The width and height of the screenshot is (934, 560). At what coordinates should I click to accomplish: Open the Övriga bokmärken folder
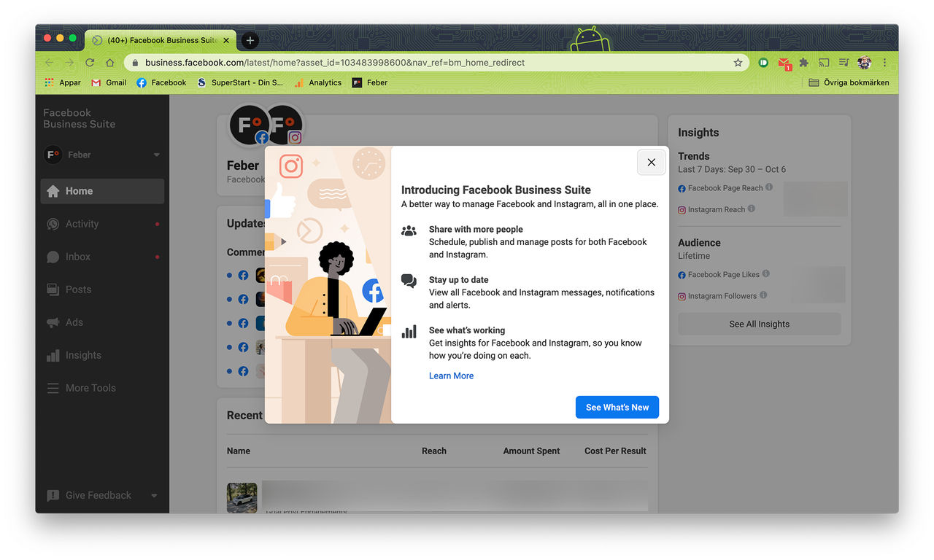click(849, 83)
